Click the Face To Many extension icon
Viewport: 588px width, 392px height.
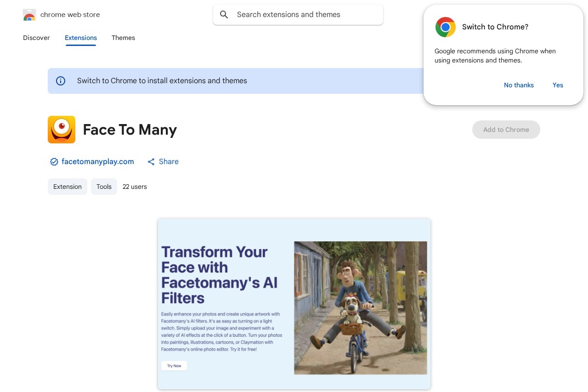[62, 130]
